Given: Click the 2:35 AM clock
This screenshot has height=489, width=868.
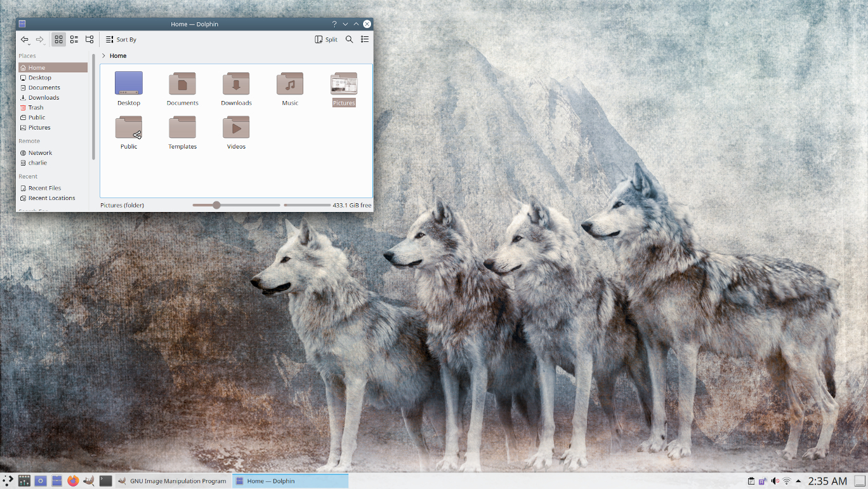Looking at the screenshot, I should click(x=827, y=481).
